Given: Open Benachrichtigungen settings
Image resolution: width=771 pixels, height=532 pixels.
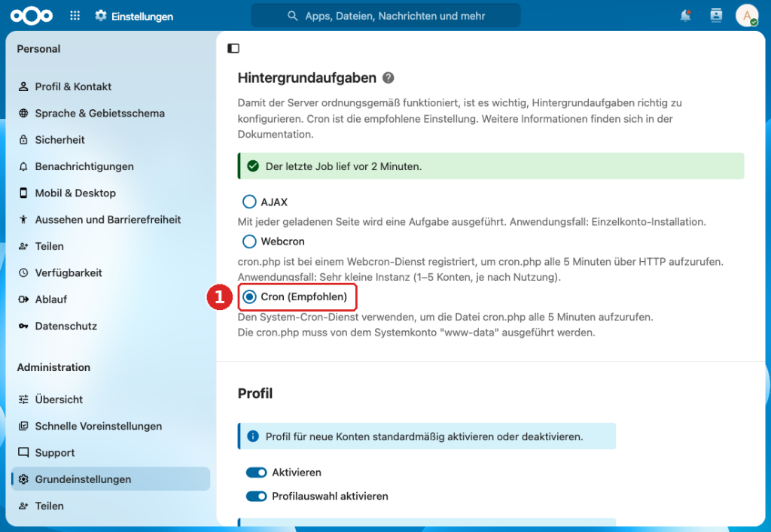Looking at the screenshot, I should tap(111, 166).
